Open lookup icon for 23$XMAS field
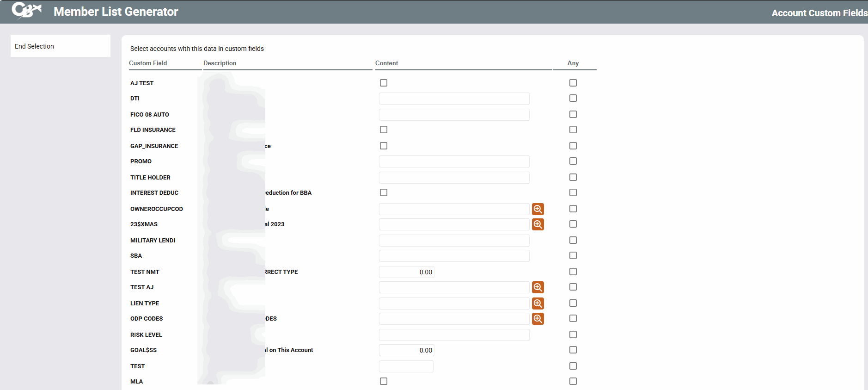Screen dimensions: 868x390 click(x=538, y=224)
